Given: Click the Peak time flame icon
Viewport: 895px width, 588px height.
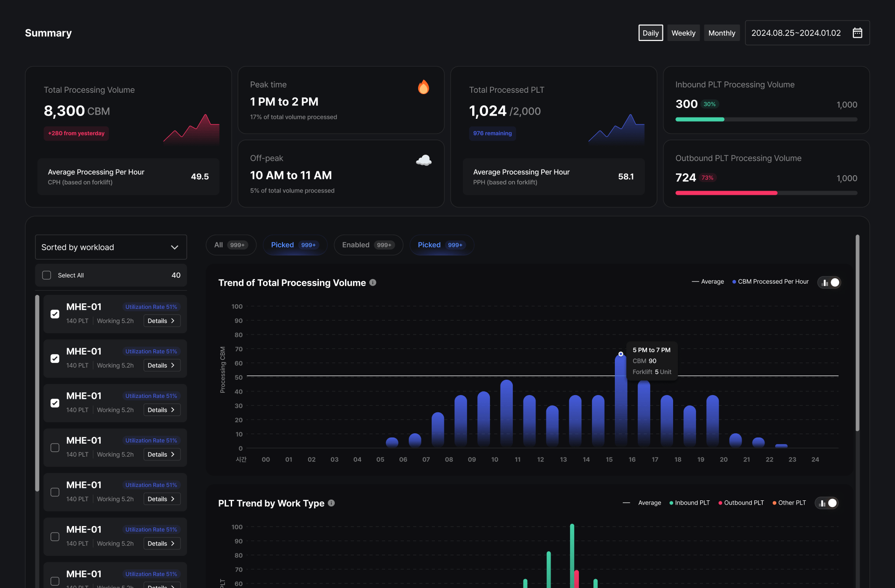Looking at the screenshot, I should pos(423,87).
